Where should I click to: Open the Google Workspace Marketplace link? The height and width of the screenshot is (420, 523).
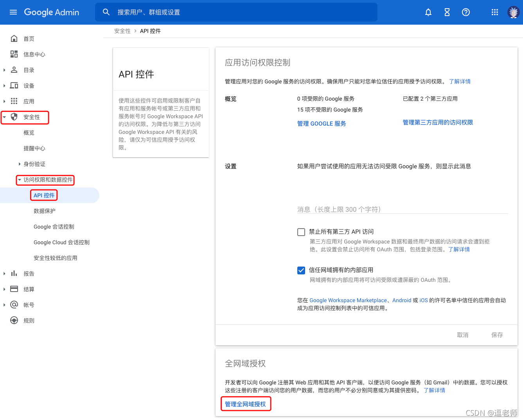[x=348, y=300]
